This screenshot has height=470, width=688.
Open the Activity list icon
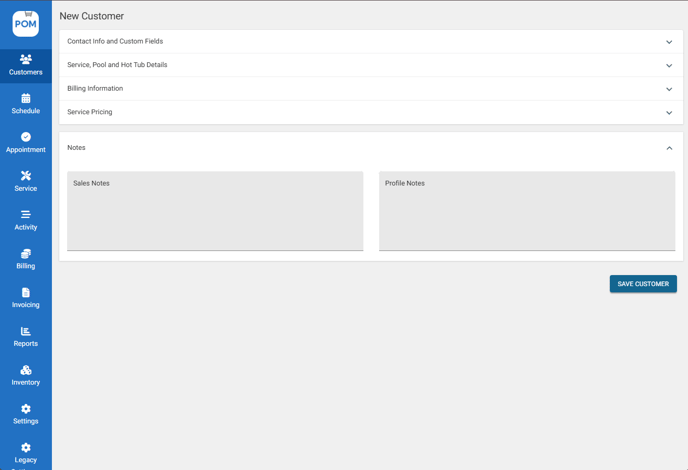26,215
